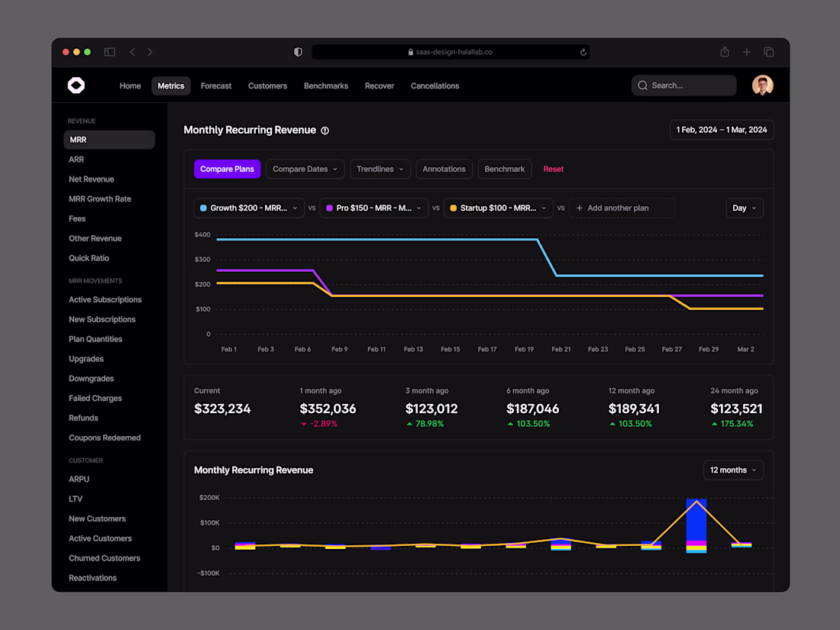
Task: Toggle the Annotations option
Action: (x=444, y=170)
